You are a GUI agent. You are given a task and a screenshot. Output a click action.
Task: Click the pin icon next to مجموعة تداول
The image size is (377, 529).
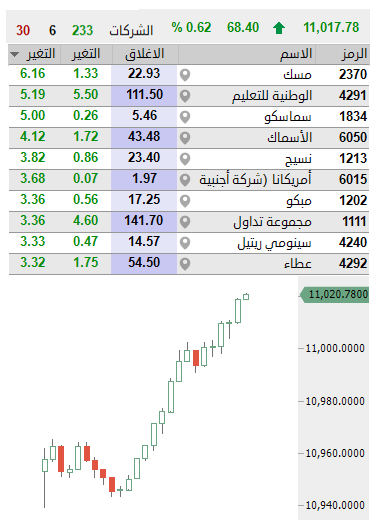pyautogui.click(x=185, y=222)
